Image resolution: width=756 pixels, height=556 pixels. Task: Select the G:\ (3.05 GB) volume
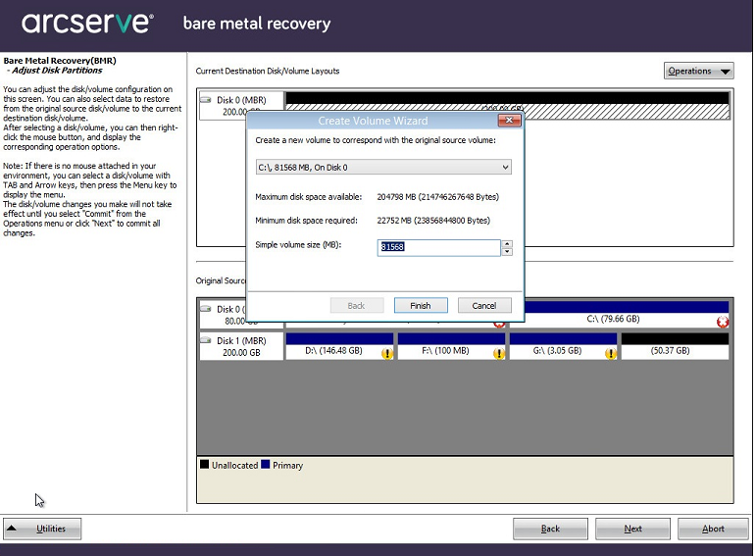[563, 346]
